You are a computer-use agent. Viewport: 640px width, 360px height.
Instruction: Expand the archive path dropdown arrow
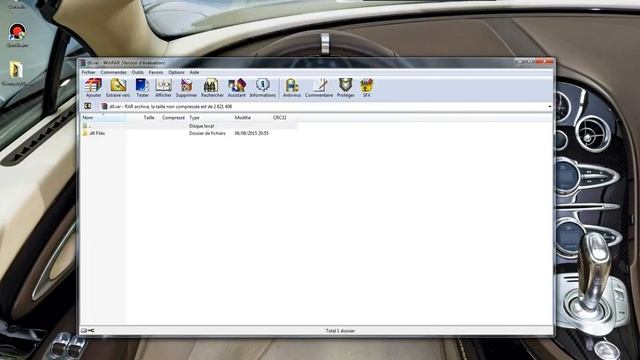[549, 107]
